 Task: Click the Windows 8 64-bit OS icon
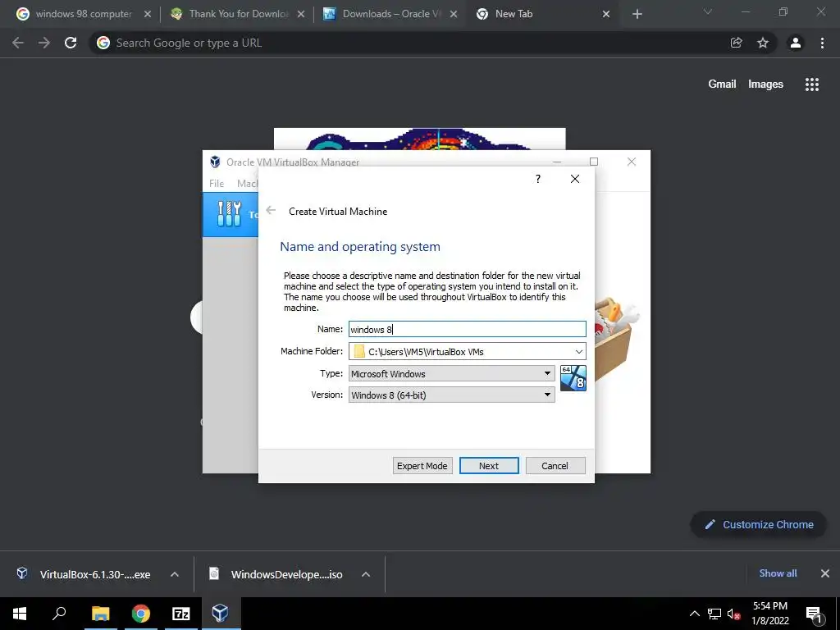pyautogui.click(x=573, y=378)
